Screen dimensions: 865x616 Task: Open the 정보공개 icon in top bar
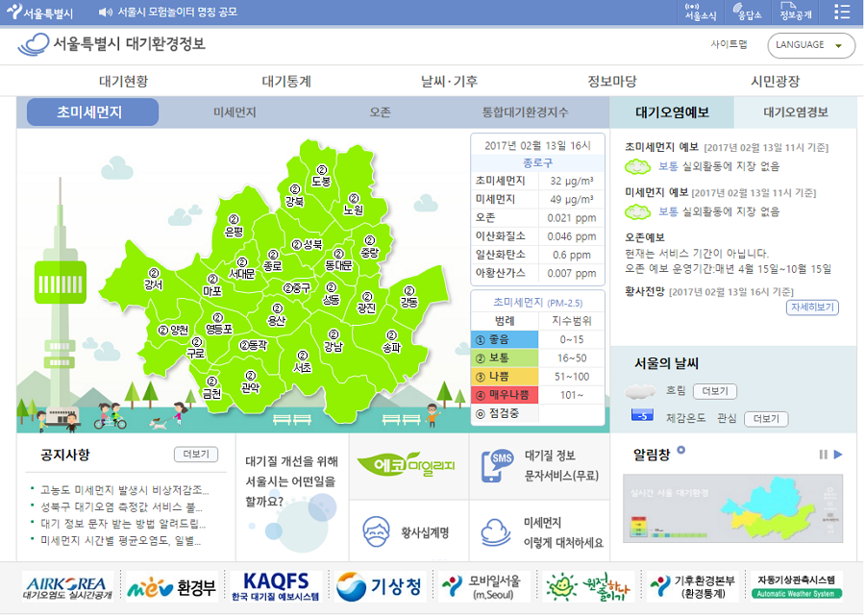pos(796,12)
